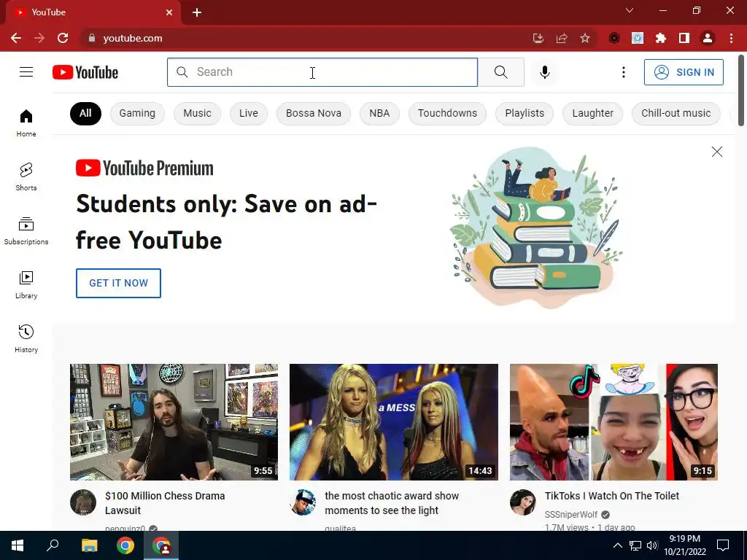This screenshot has height=560, width=747.
Task: Open the $100 Million Chess Drama thumbnail
Action: tap(174, 422)
